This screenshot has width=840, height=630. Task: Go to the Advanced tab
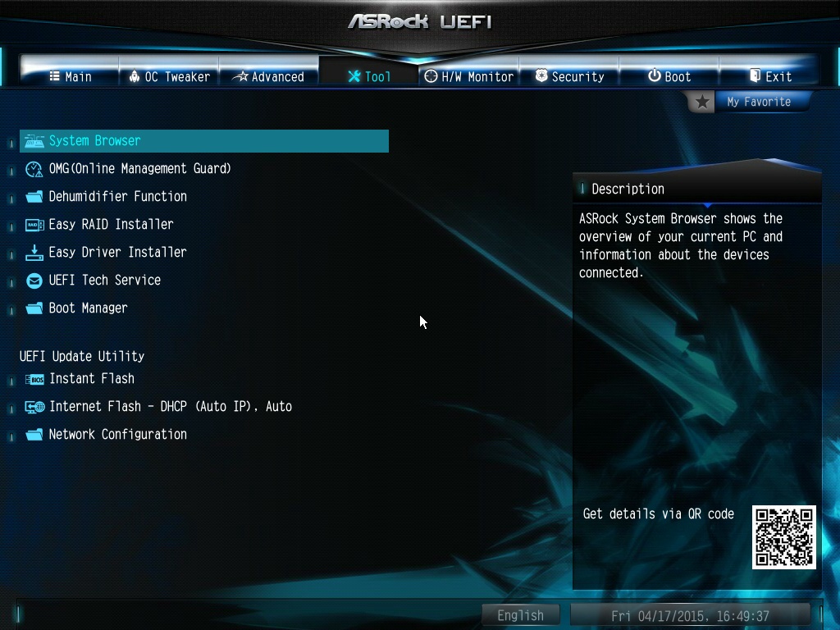pos(268,76)
